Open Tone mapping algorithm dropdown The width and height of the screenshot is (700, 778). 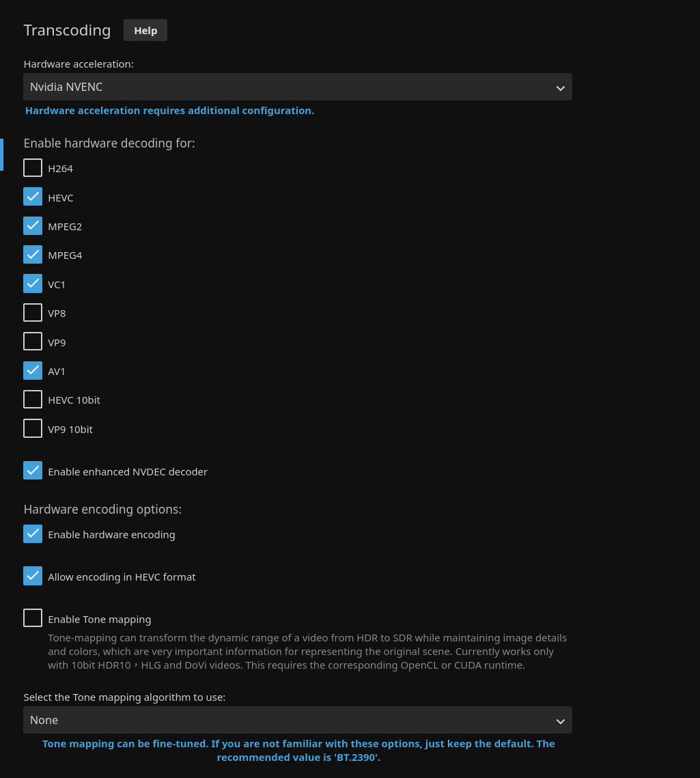point(297,720)
